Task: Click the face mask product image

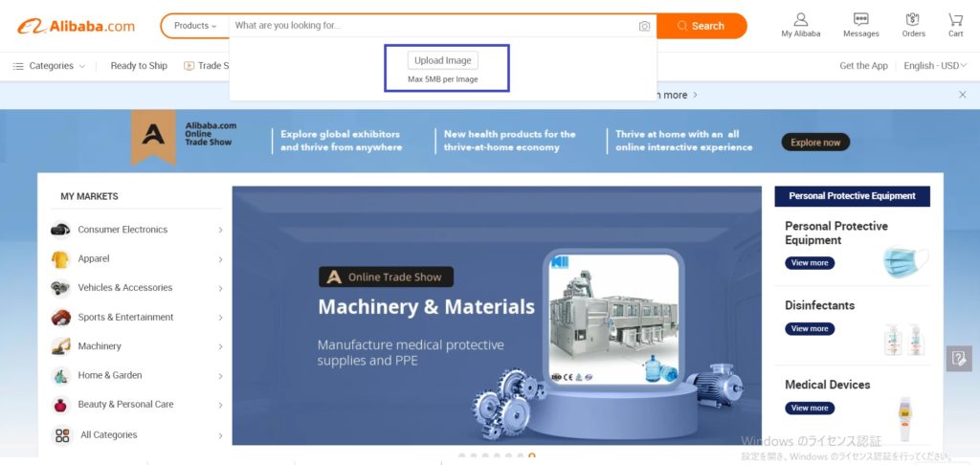Action: click(905, 262)
